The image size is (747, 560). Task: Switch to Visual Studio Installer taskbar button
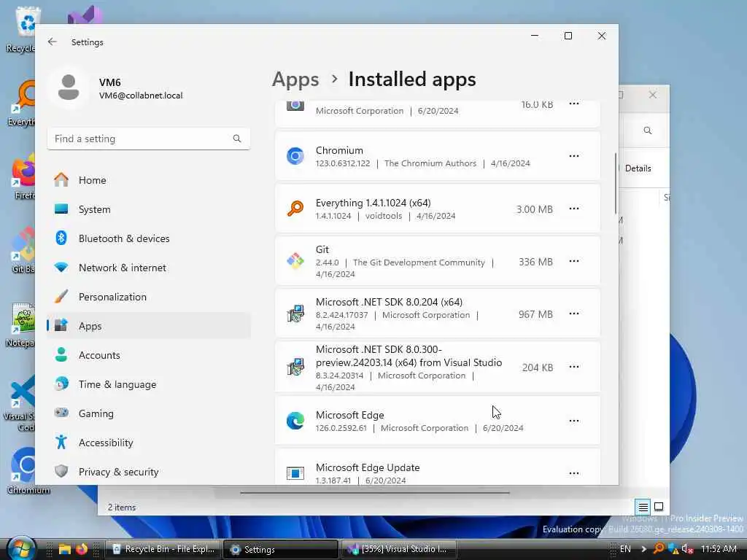[399, 549]
